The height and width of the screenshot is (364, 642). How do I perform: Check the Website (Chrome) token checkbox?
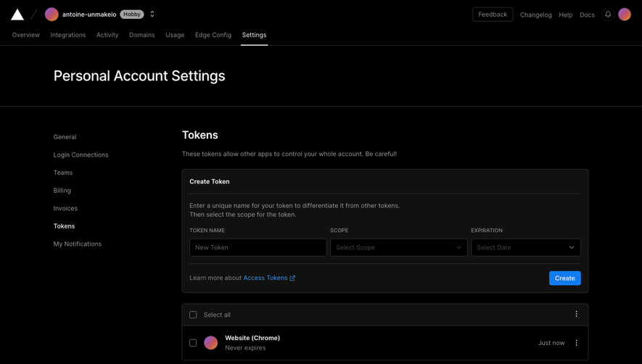pos(193,343)
